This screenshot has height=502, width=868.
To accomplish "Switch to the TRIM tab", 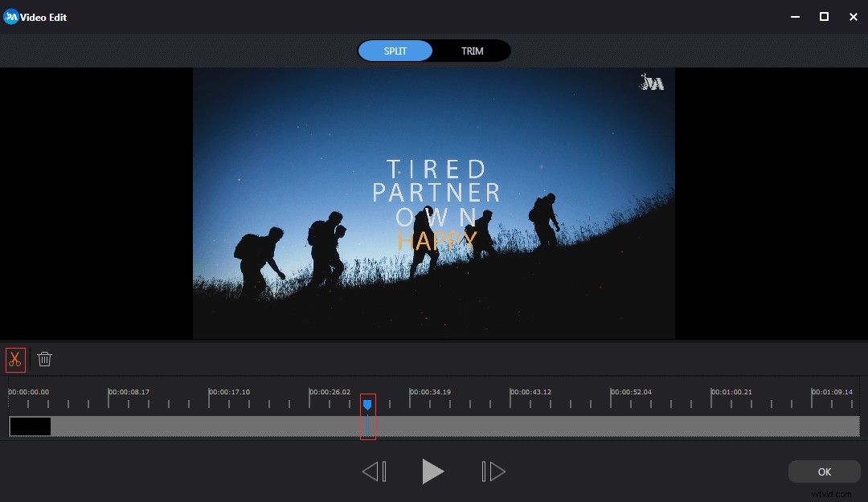I will (472, 51).
